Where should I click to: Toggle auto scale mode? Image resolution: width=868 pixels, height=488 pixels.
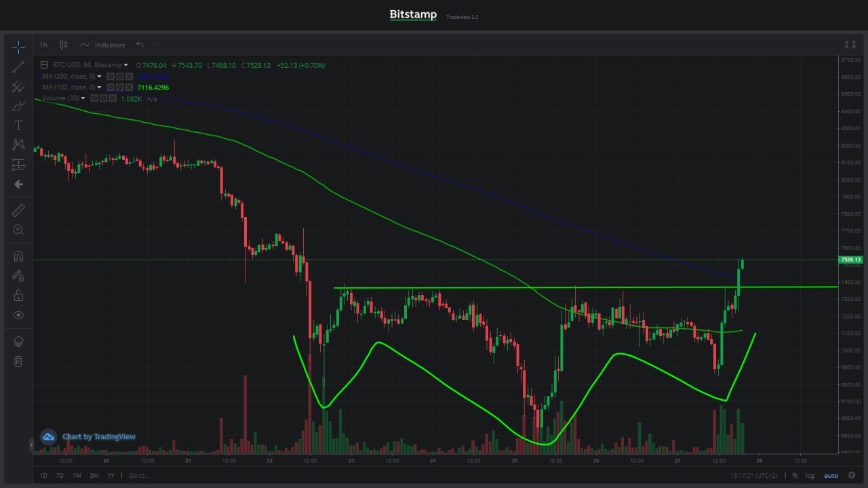coord(831,475)
